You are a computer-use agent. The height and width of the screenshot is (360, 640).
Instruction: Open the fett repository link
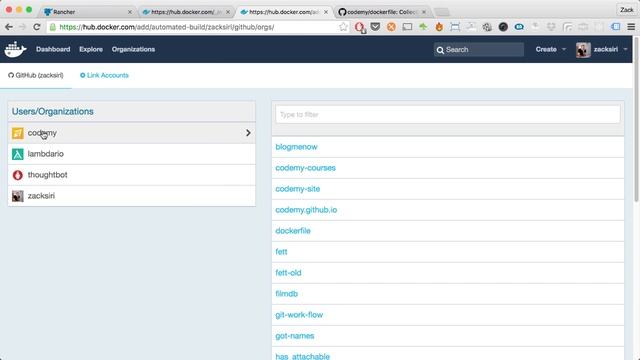pyautogui.click(x=281, y=252)
